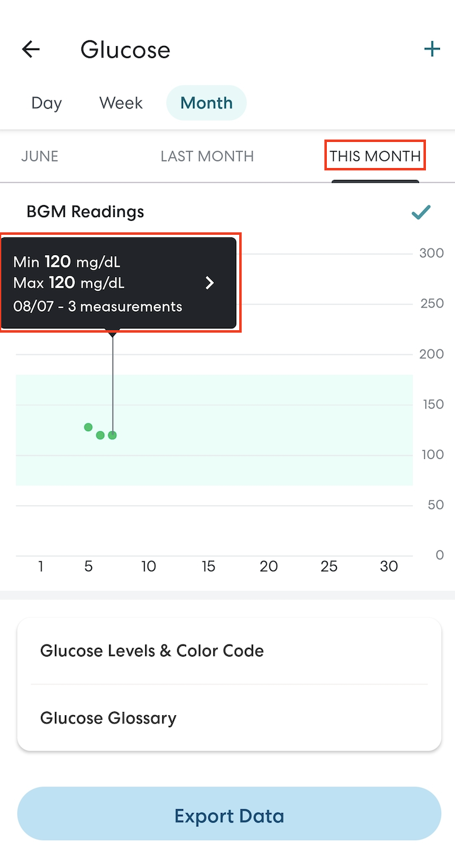Select the LAST MONTH period
Image resolution: width=455 pixels, height=868 pixels.
(207, 156)
